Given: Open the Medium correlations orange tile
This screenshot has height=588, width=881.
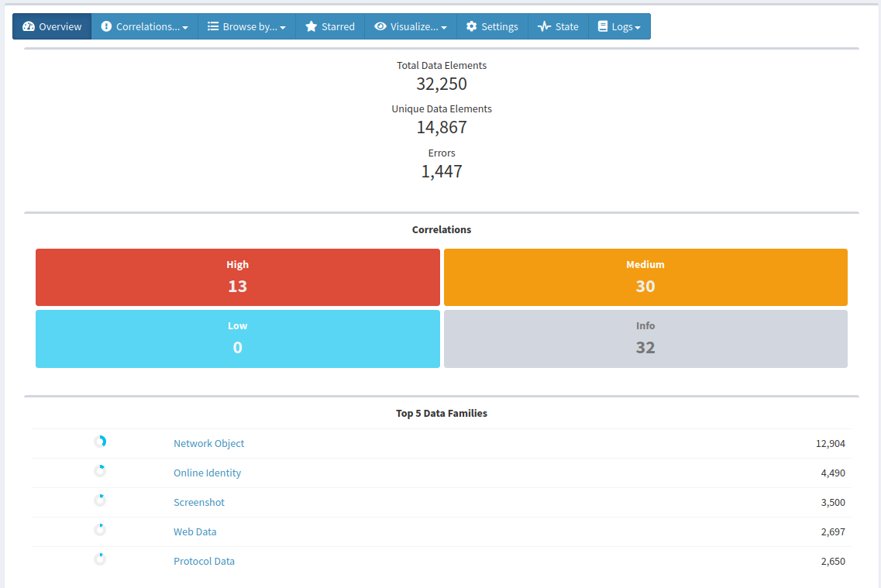Looking at the screenshot, I should click(645, 277).
